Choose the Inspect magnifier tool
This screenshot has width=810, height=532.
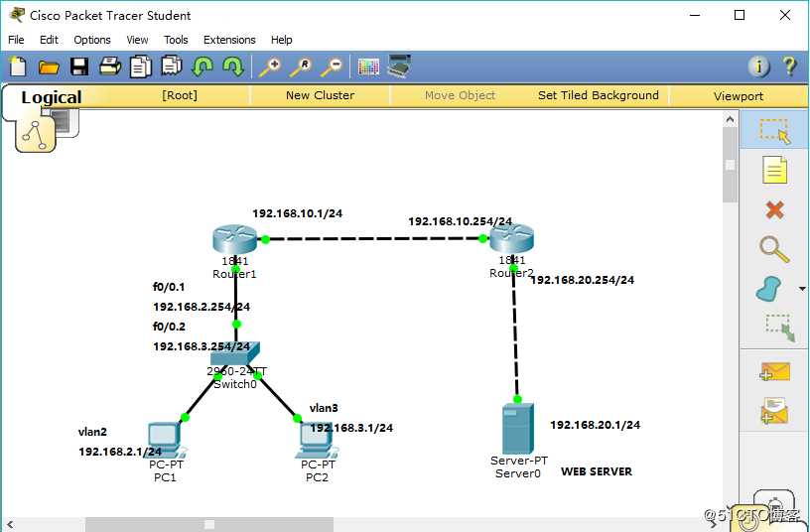pos(774,249)
